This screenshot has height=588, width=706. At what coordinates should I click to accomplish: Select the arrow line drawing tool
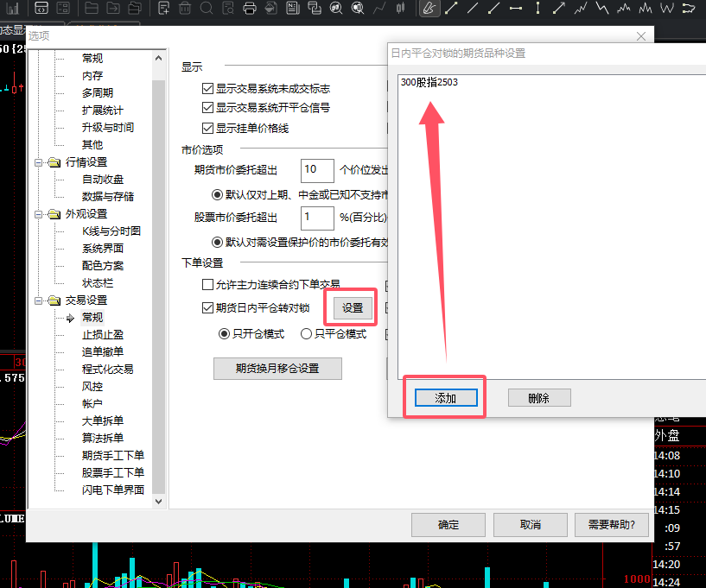[559, 8]
